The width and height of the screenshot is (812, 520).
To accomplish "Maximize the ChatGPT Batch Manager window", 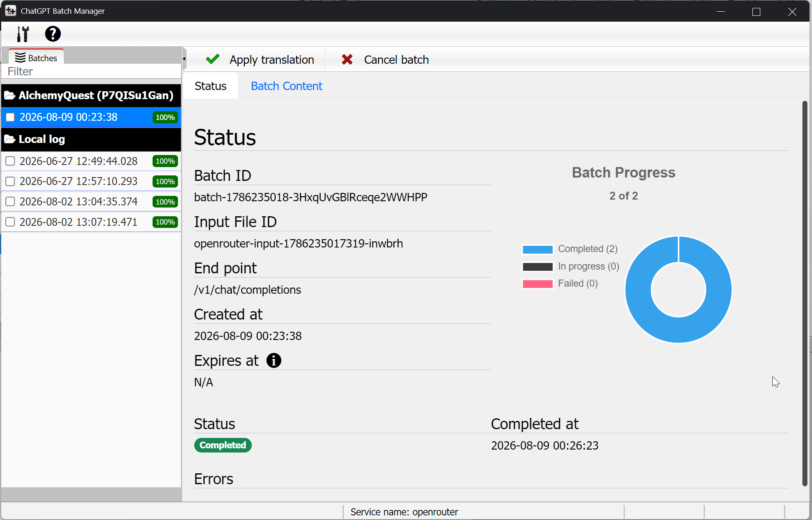I will point(757,11).
